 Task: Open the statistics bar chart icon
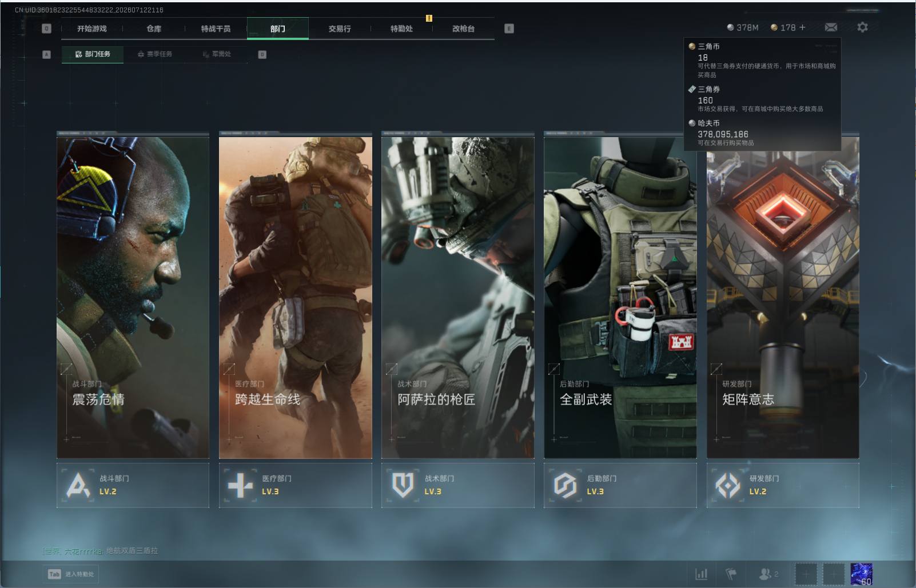pyautogui.click(x=701, y=574)
